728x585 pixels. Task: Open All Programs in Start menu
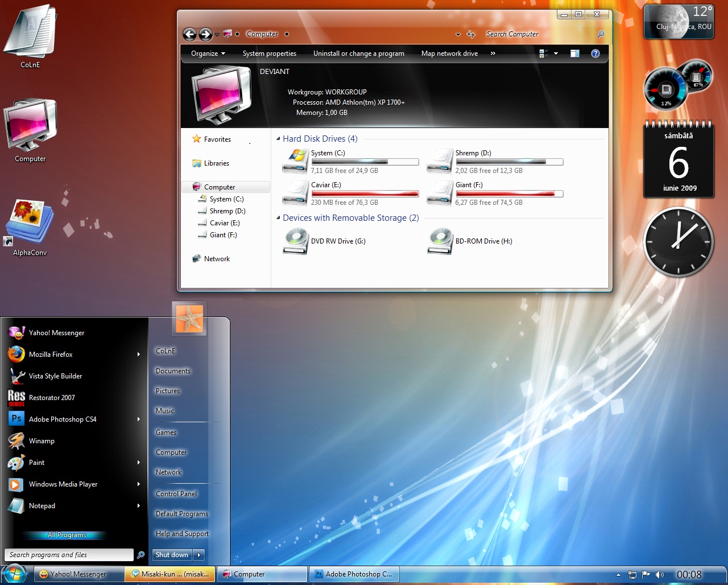[67, 535]
